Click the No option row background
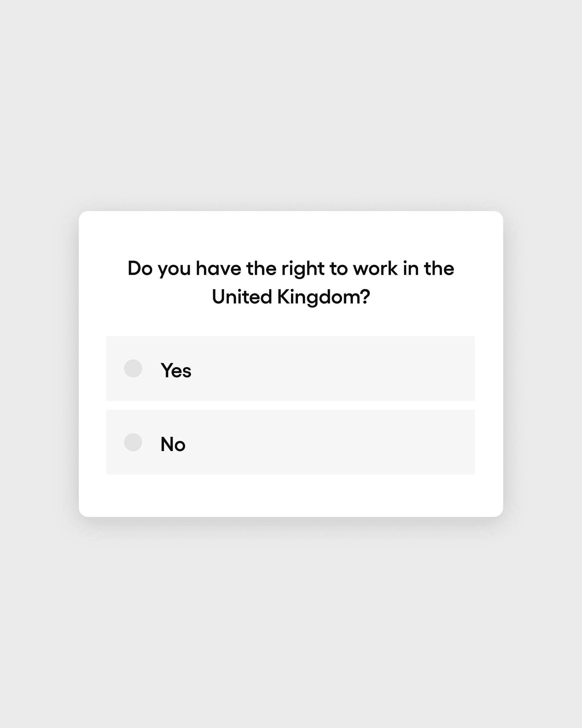This screenshot has width=582, height=728. point(304,442)
